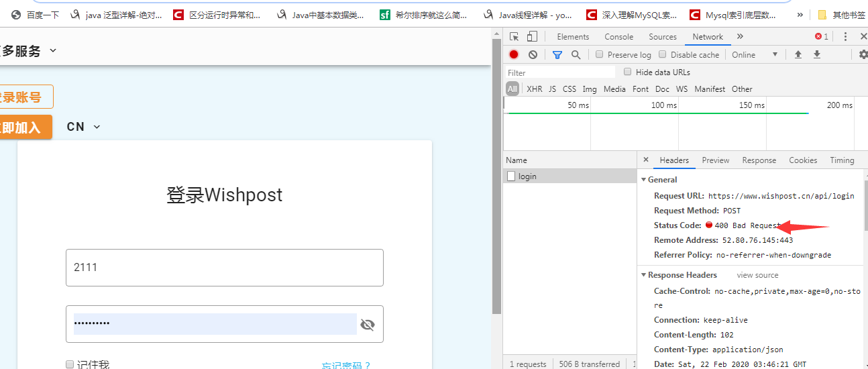This screenshot has height=369, width=868.
Task: Switch to the Elements tab
Action: click(x=573, y=37)
